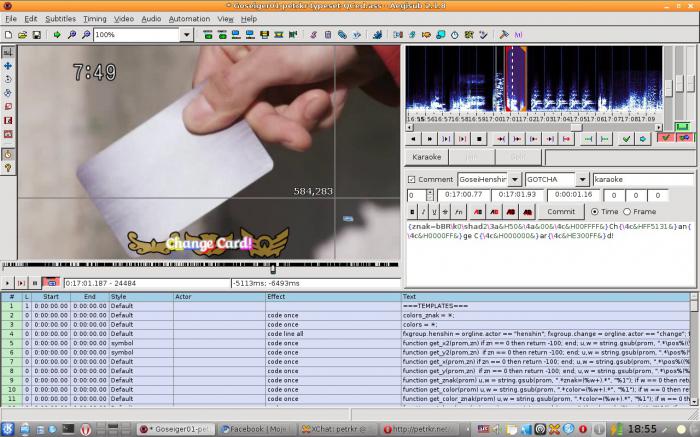
Task: Commit audio changes with green checkmark
Action: click(x=626, y=139)
